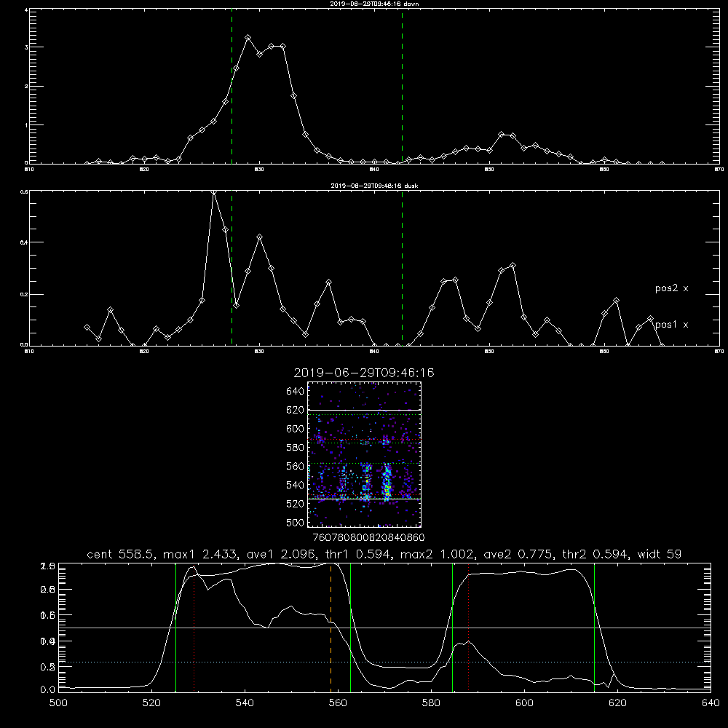Viewport: 728px width, 728px height.
Task: Click the '540' tick label on bottom plot x-axis
Action: coord(245,703)
